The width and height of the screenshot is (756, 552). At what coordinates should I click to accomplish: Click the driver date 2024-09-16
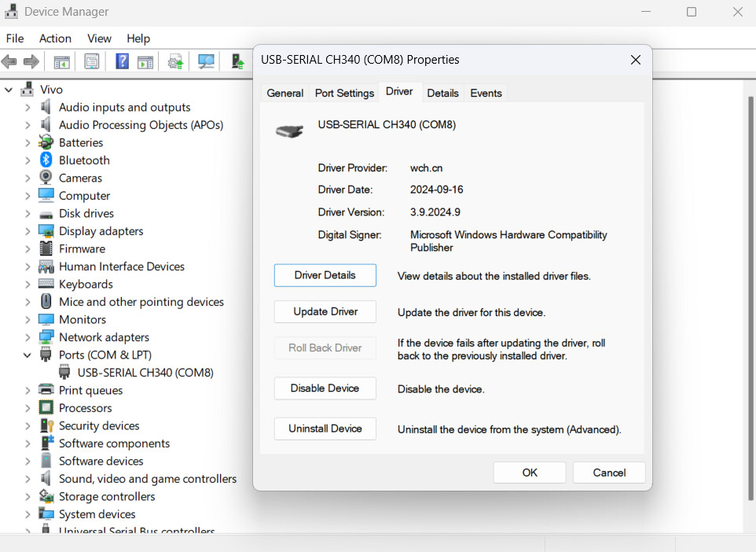[436, 190]
